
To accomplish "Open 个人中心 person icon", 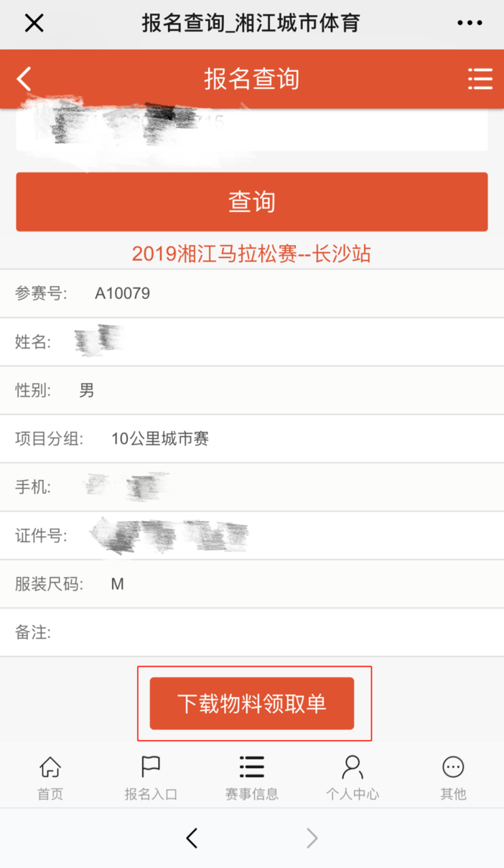I will pos(353,767).
